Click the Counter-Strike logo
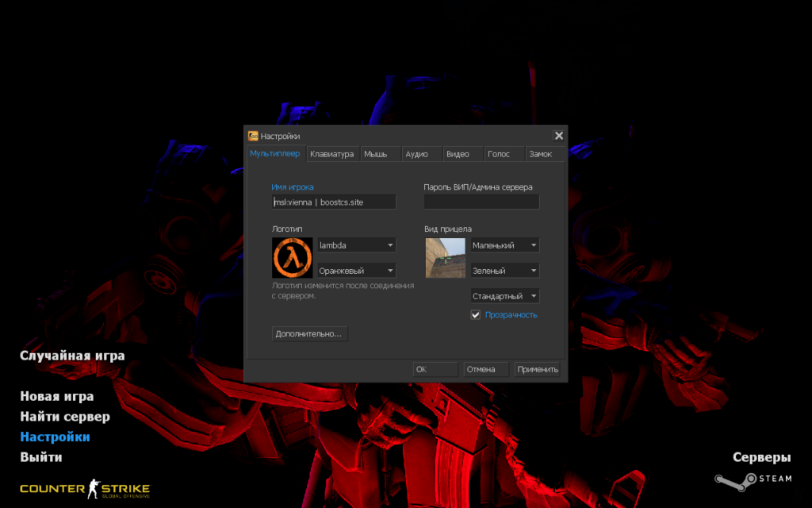This screenshot has height=508, width=812. [x=85, y=489]
